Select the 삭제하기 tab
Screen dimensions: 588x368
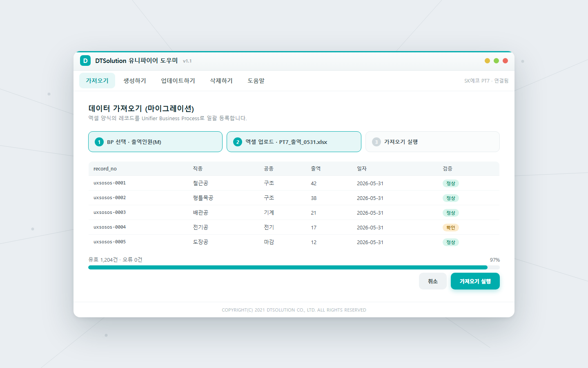coord(221,81)
